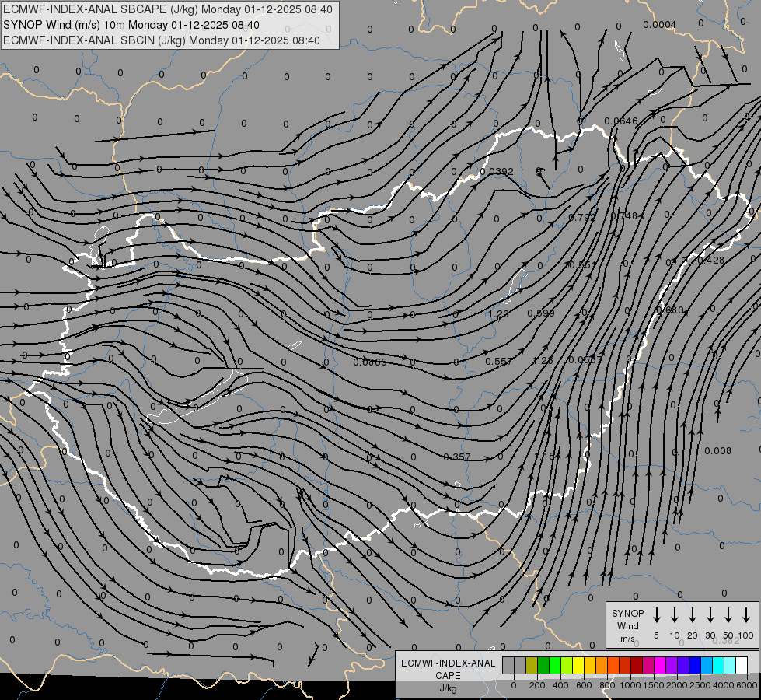Click the 1.15 value on the map
This screenshot has height=700, width=761.
pos(544,456)
